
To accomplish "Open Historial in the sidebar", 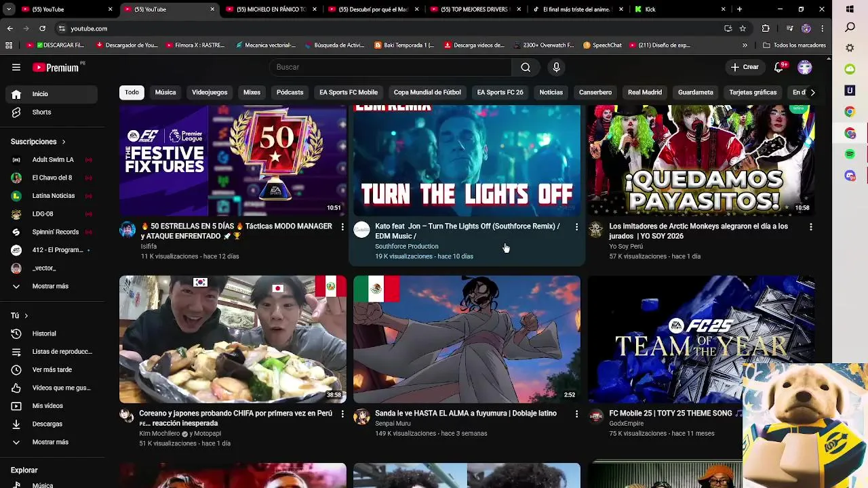I will tap(52, 333).
